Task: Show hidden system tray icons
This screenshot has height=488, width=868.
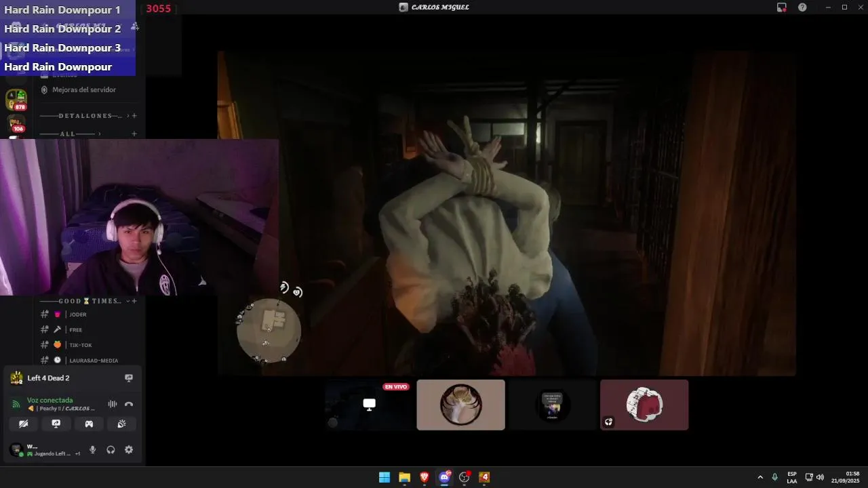Action: click(x=760, y=477)
